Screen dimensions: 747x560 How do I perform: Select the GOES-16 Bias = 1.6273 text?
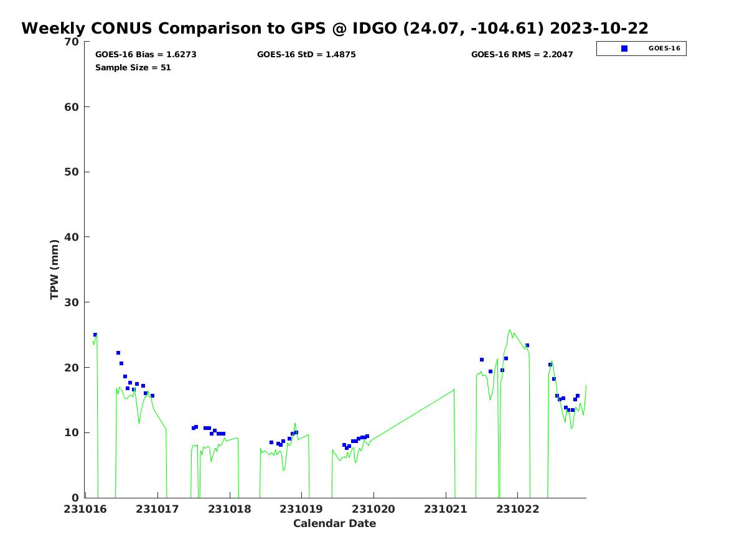coord(146,55)
